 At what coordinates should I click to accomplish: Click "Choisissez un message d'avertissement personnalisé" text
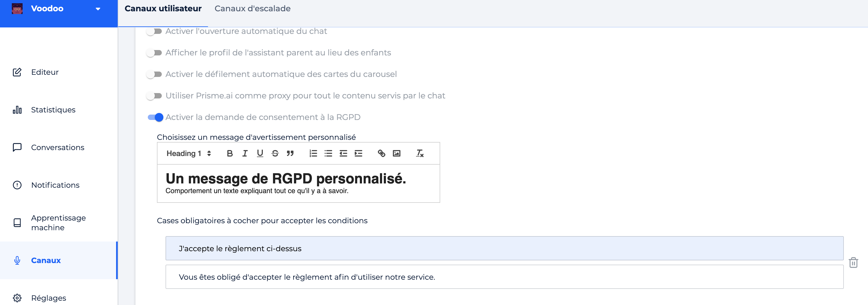pos(256,137)
